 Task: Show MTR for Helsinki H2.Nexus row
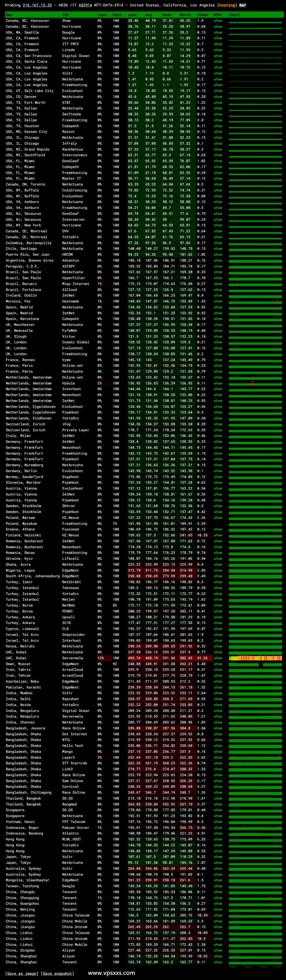coord(218,535)
